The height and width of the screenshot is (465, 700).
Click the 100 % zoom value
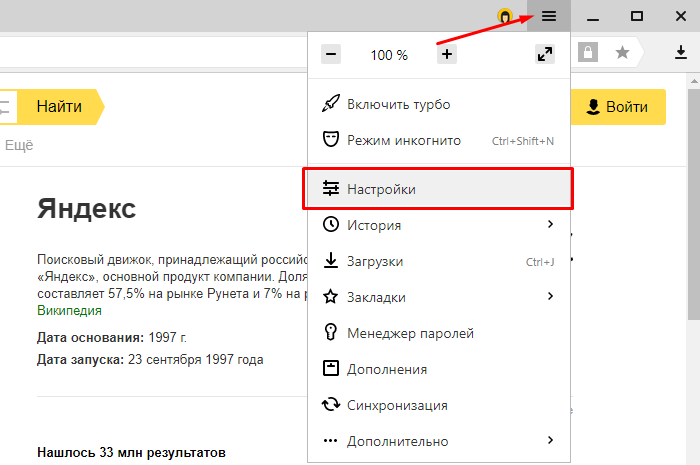click(x=389, y=55)
